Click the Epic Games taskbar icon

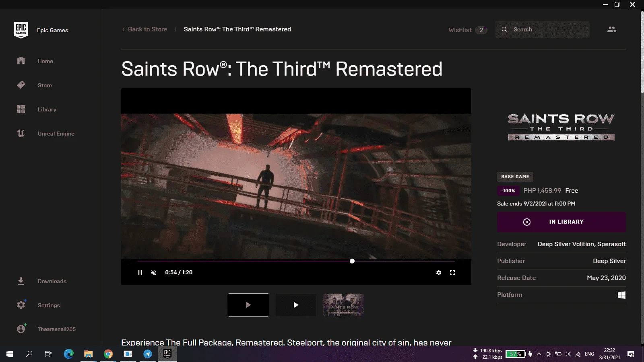tap(167, 354)
